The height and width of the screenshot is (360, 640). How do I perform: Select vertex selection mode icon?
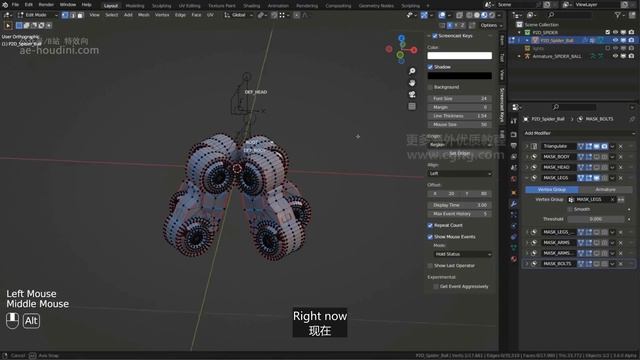[65, 15]
